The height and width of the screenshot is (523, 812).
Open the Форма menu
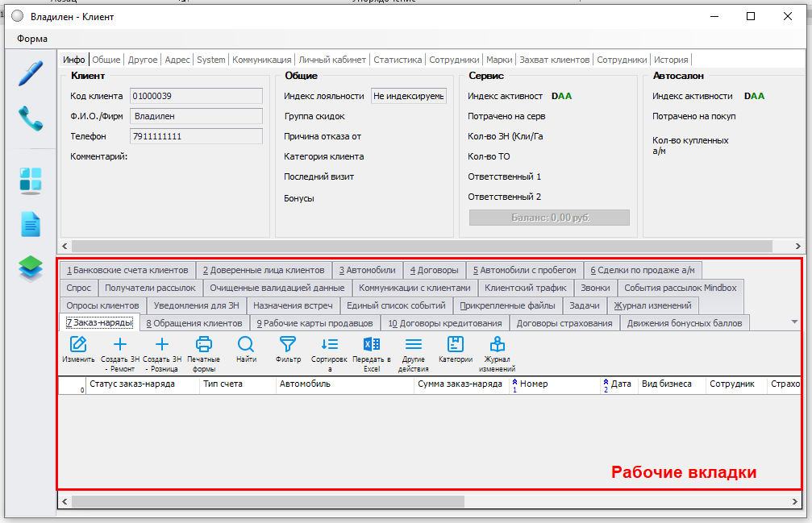32,39
